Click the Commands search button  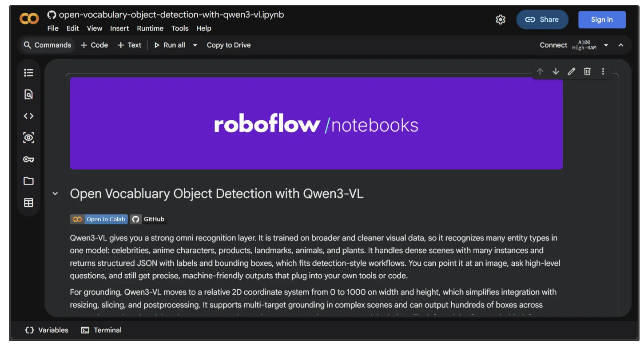[x=47, y=45]
